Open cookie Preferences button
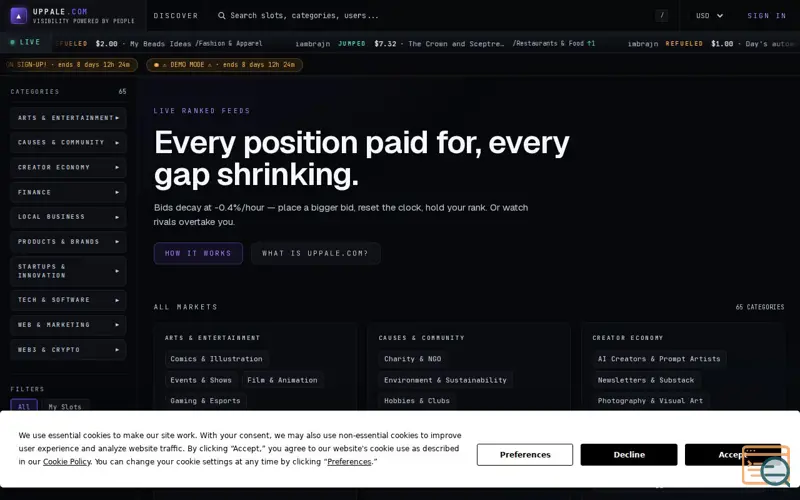This screenshot has height=500, width=800. [x=525, y=455]
